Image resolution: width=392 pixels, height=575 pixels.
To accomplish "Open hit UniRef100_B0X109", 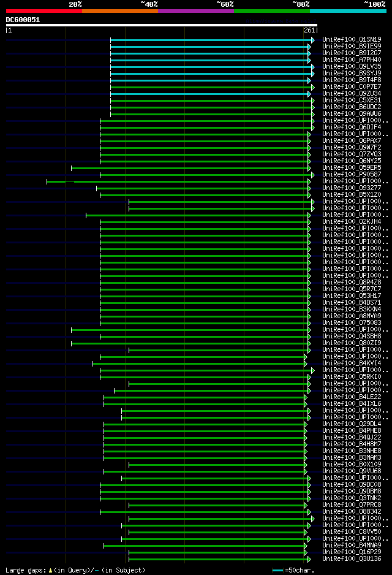I will click(352, 464).
